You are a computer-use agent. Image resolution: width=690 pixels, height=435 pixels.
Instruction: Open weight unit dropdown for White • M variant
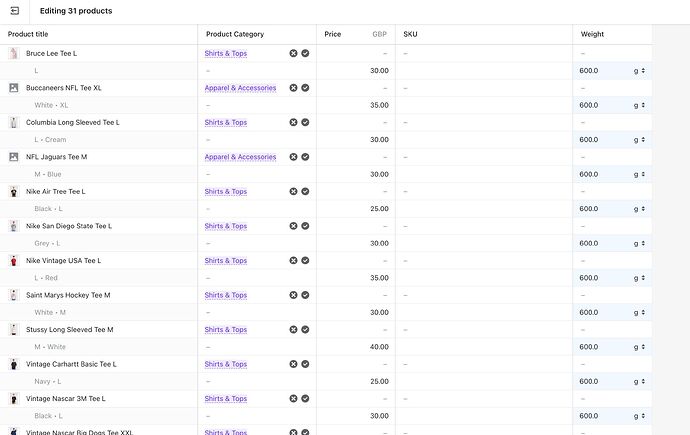(639, 312)
